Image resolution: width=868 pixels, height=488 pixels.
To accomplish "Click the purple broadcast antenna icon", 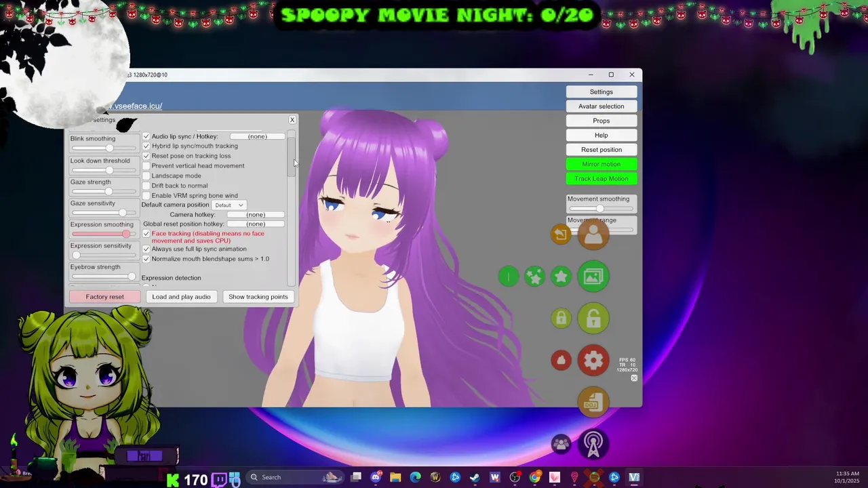I will click(x=593, y=445).
